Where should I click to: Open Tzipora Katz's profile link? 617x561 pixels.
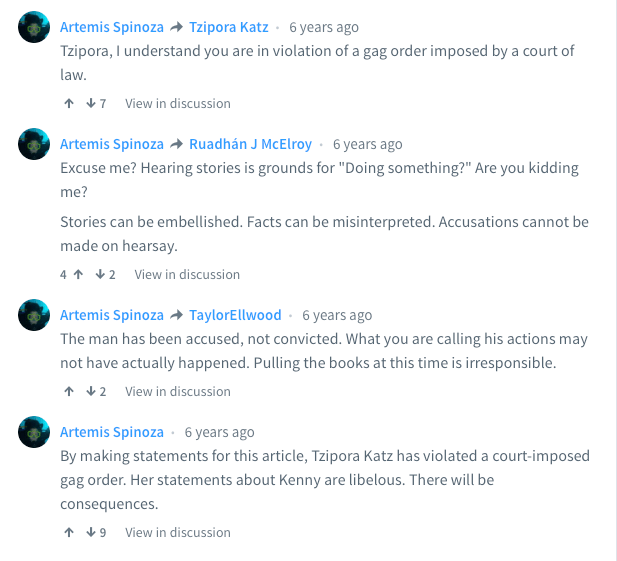coord(231,27)
